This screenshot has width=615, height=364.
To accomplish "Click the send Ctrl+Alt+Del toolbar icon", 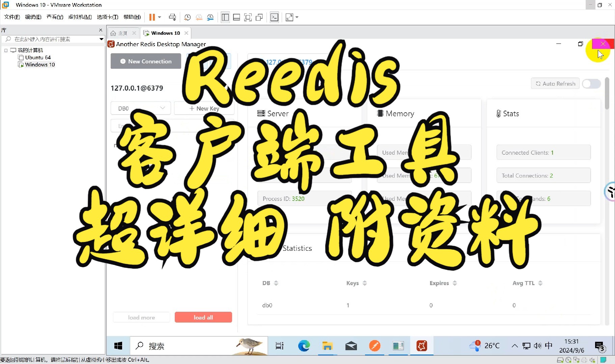I will [x=172, y=17].
